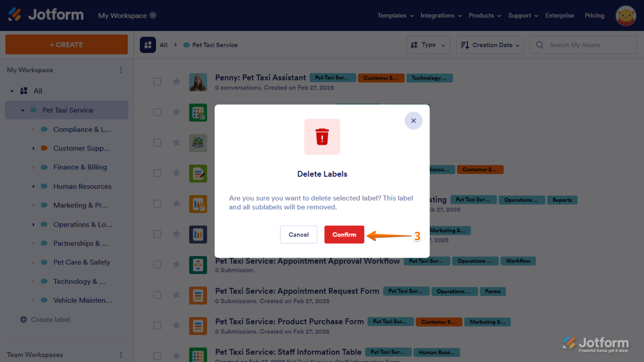This screenshot has height=362, width=644.
Task: Select Marketing & Pr... label in sidebar
Action: (81, 205)
